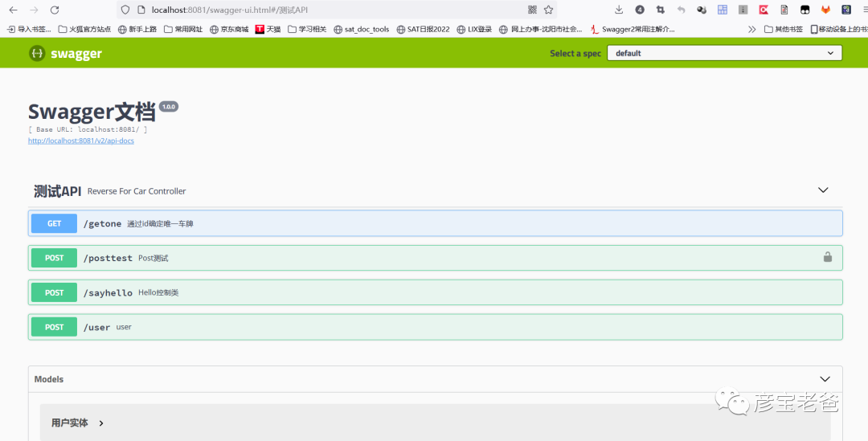Screen dimensions: 868x441
Task: Click the extension badge showing 4
Action: 640,10
